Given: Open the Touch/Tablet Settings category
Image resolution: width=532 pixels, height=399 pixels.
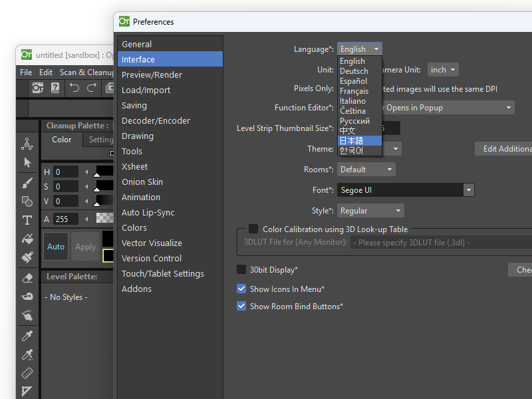Looking at the screenshot, I should pos(170,273).
